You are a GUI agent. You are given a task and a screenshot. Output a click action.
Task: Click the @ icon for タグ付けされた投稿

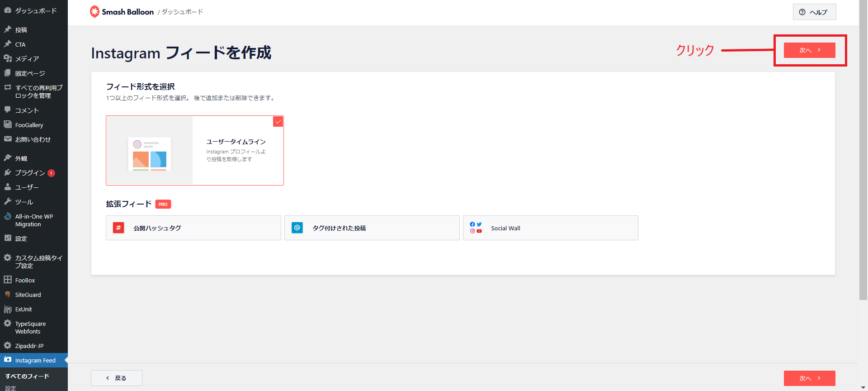[297, 228]
